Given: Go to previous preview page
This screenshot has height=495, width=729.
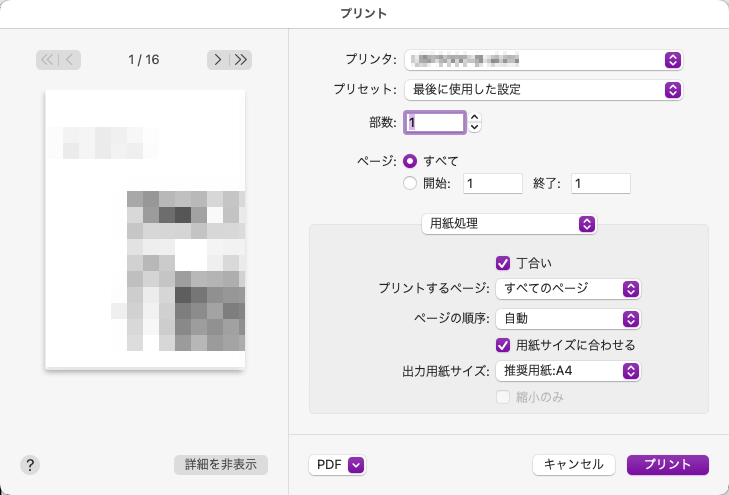Looking at the screenshot, I should pyautogui.click(x=70, y=60).
